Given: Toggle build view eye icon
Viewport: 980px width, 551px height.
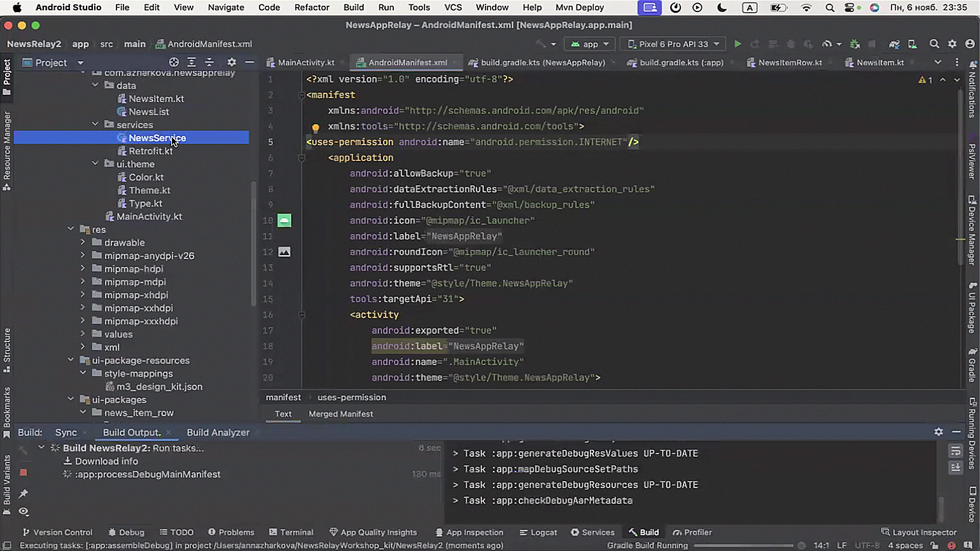Looking at the screenshot, I should click(24, 512).
